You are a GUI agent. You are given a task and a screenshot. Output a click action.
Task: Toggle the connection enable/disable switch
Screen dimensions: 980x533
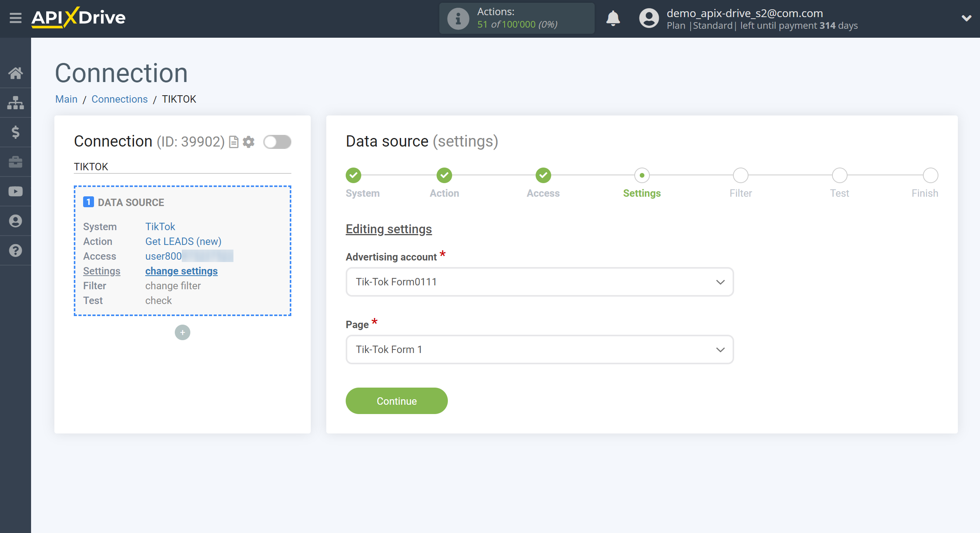[x=277, y=142]
